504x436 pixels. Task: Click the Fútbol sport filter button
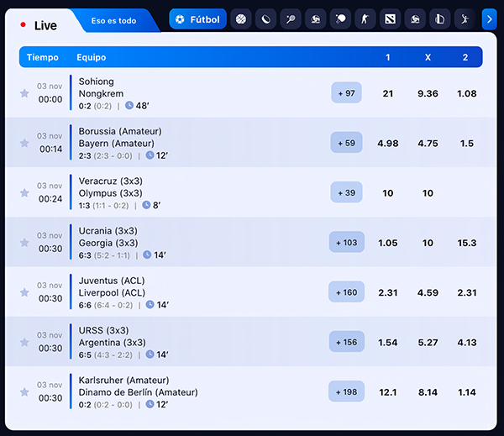coord(197,19)
